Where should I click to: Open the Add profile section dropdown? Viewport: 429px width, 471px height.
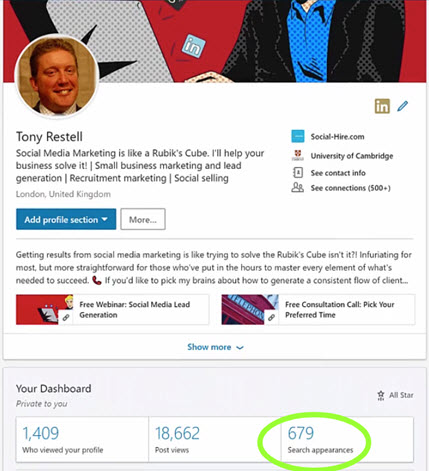click(66, 219)
